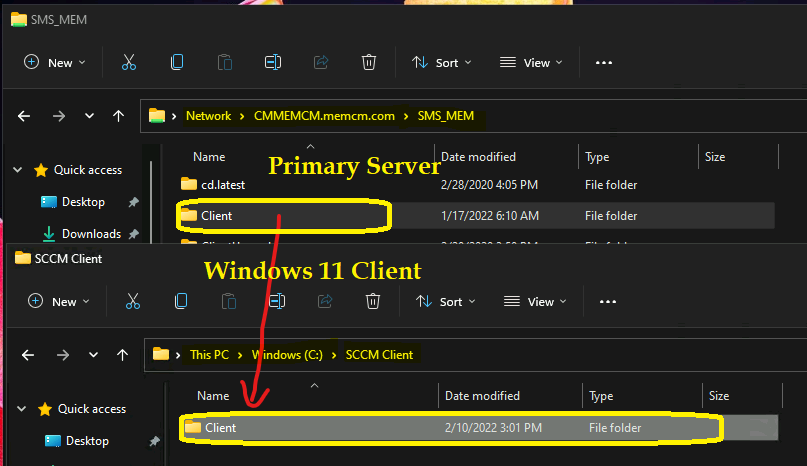
Task: Go forward in SCCM Client window
Action: 63,355
